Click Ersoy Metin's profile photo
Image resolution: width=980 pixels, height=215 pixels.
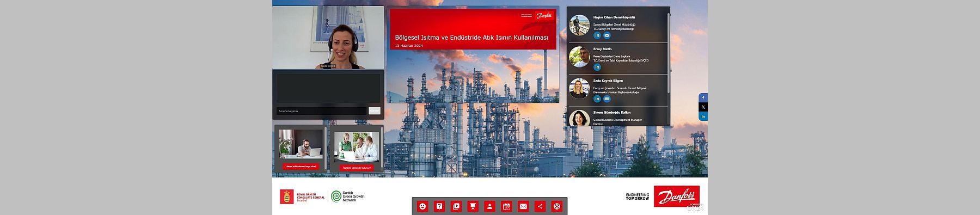point(579,57)
